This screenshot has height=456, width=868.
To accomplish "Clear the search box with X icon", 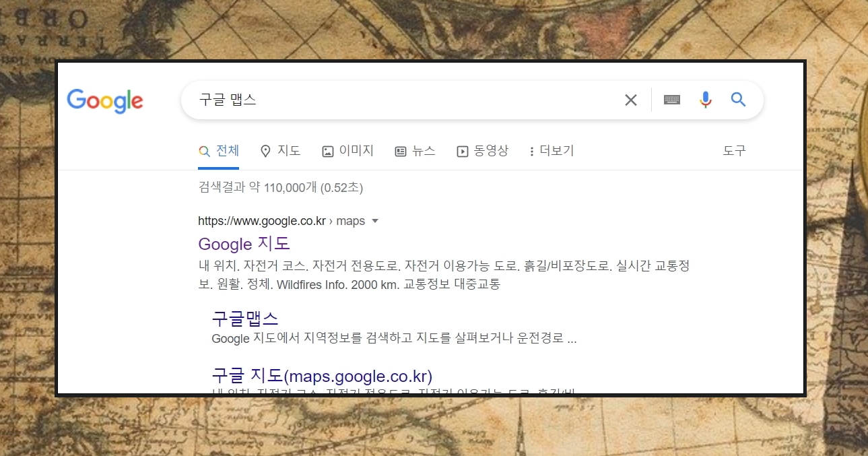I will (x=630, y=100).
